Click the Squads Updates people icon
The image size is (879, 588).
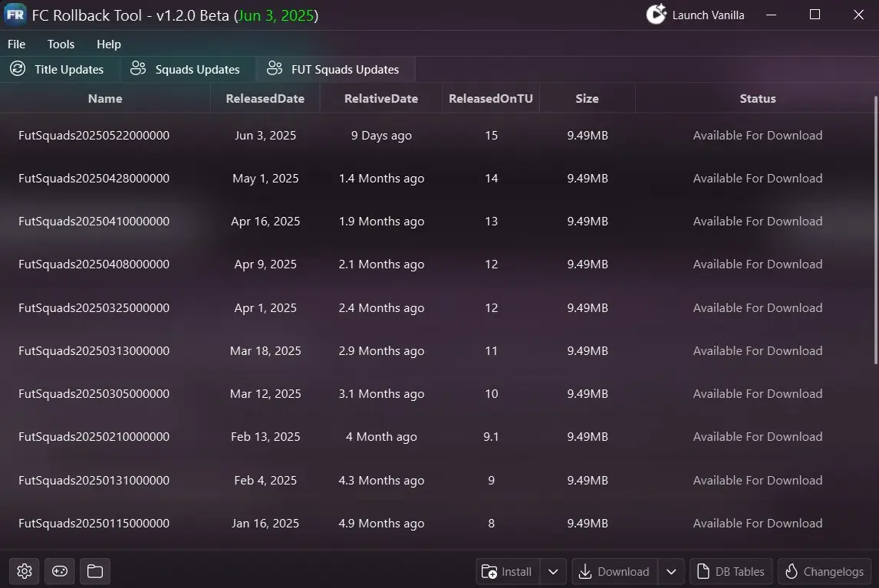click(x=138, y=68)
